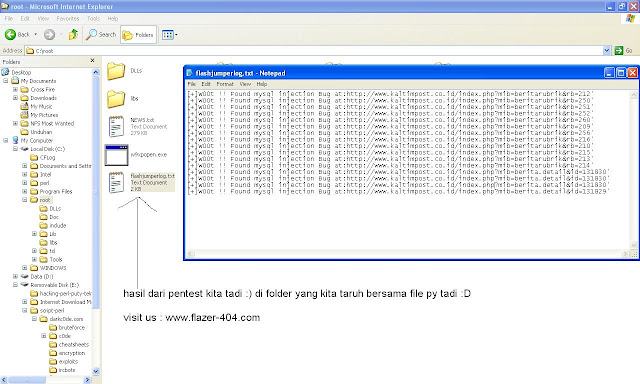Viewport: 640px width, 384px height.
Task: Select the include folder in tree
Action: pos(58,226)
